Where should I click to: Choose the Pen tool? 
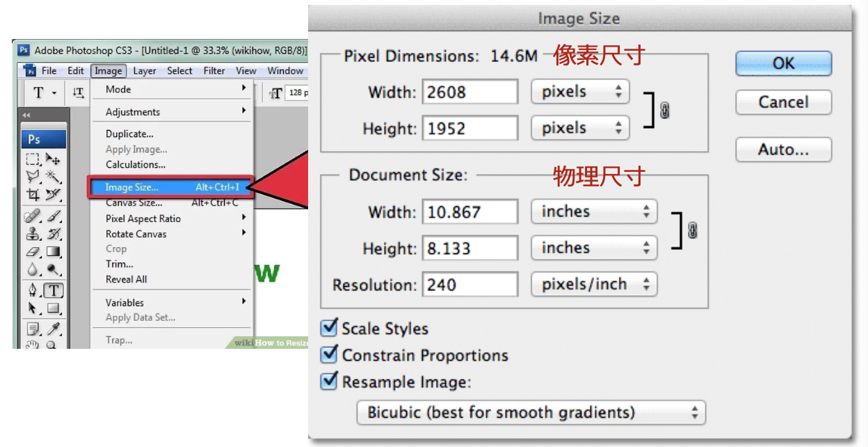33,290
